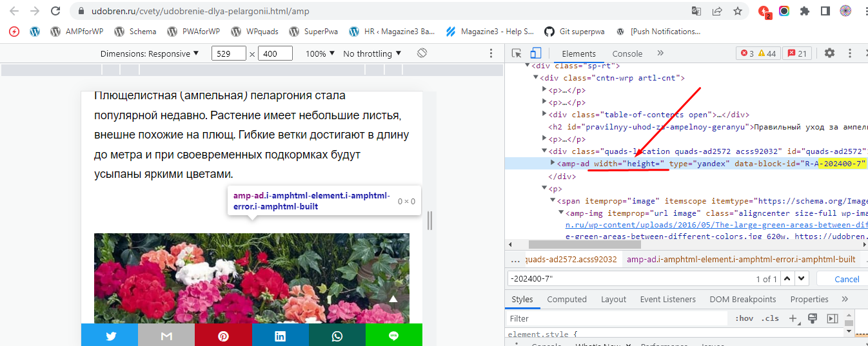Show more DevTools panels chevron
Screen dimensions: 868x346
point(660,53)
